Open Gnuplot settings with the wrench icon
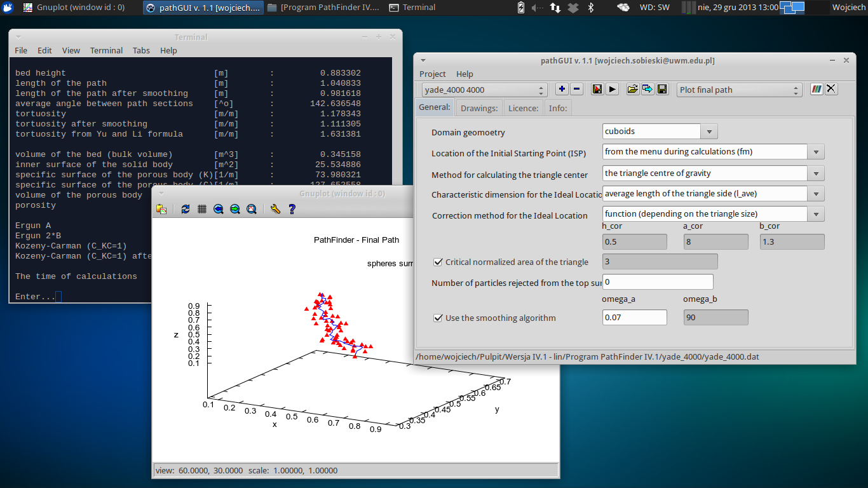 276,209
